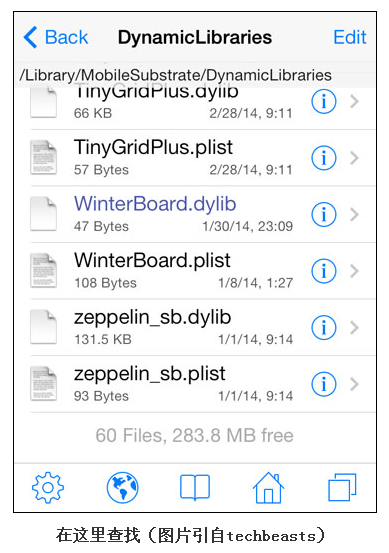Go to home folder icon
This screenshot has height=553, width=389.
click(268, 487)
